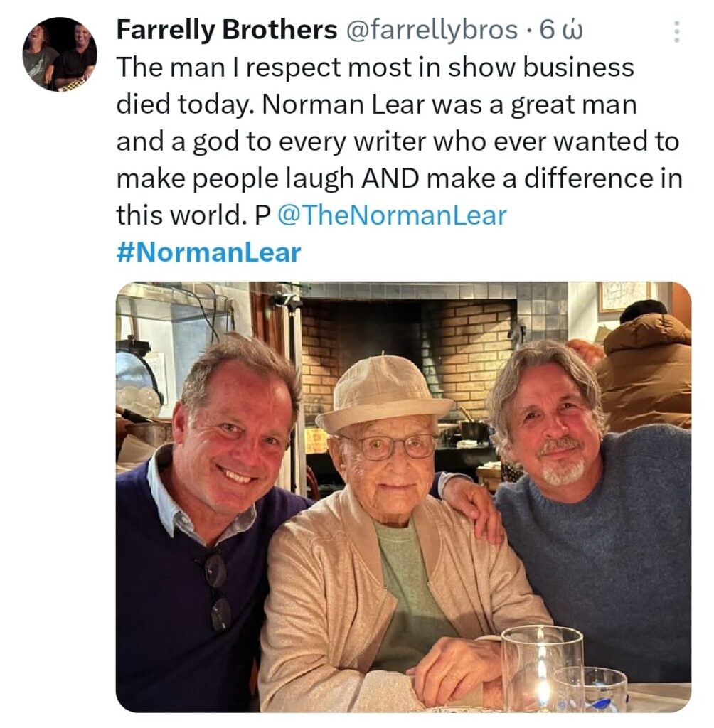Click the elderly man's eyeglasses
Image resolution: width=714 pixels, height=728 pixels.
(x=389, y=446)
